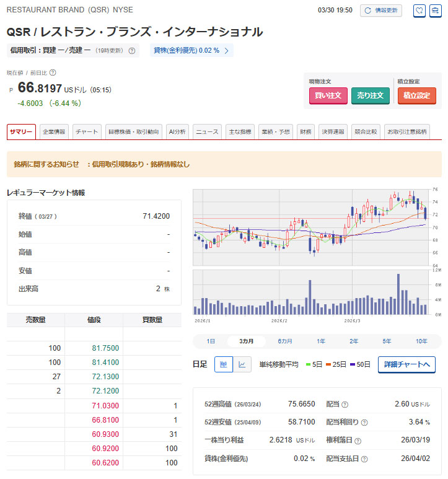The image size is (448, 479).
Task: Open 詳細チャートへ detailed chart
Action: [406, 364]
